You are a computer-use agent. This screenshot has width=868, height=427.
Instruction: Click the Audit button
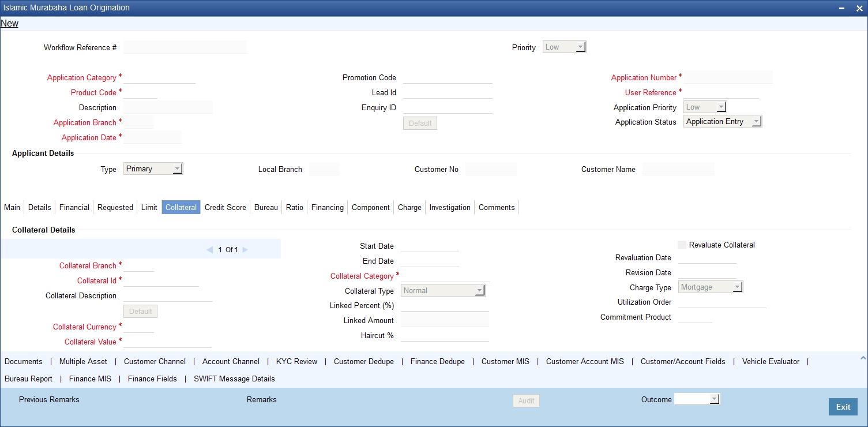pos(526,400)
